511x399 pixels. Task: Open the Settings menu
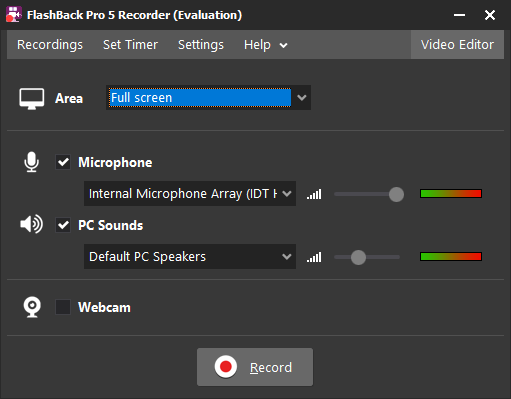point(201,45)
